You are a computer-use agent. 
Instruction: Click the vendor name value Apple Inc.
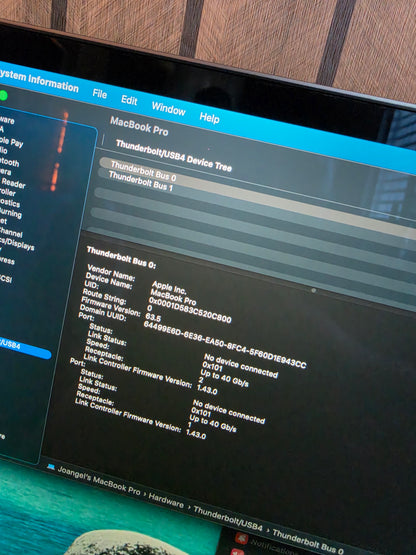click(169, 287)
